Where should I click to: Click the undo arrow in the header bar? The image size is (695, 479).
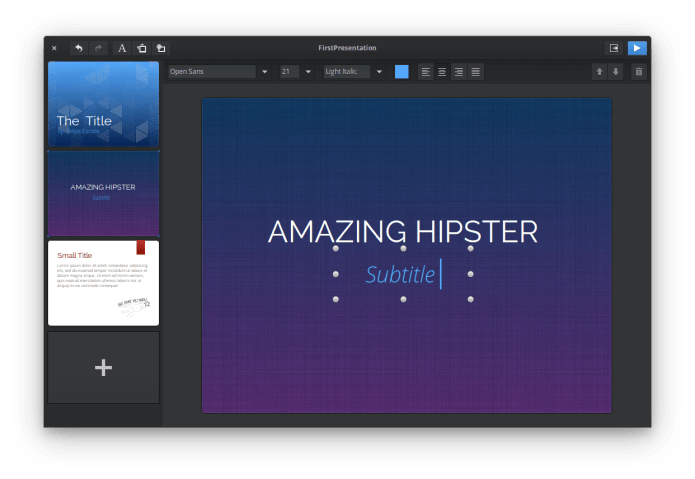coord(79,47)
